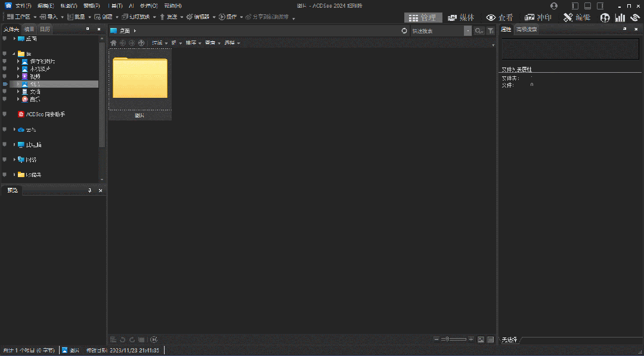Toggle easy-select marker beside 网络 tree row
The image size is (644, 356).
click(5, 159)
